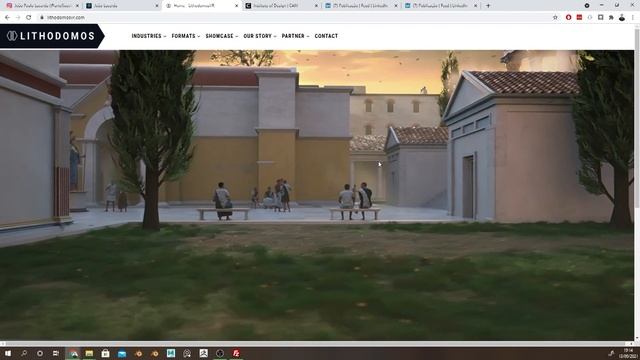This screenshot has width=640, height=360.
Task: Click the square outline extension icon
Action: [600, 18]
